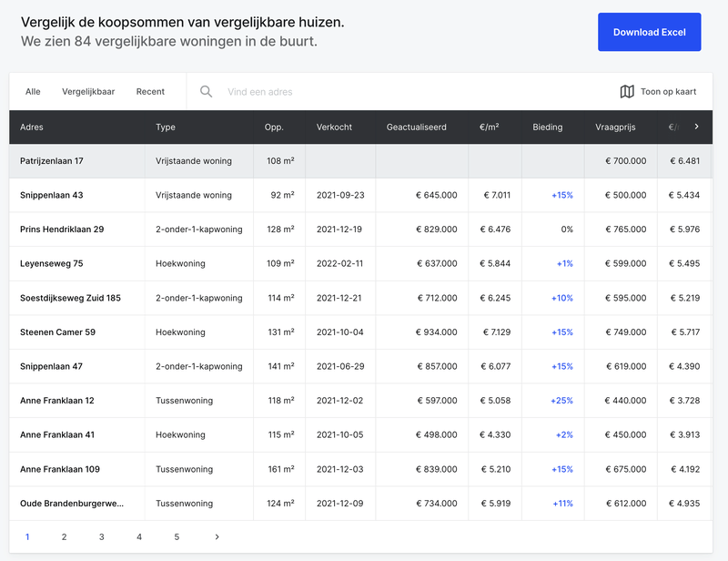Click the Download Excel button
This screenshot has height=561, width=728.
(649, 31)
